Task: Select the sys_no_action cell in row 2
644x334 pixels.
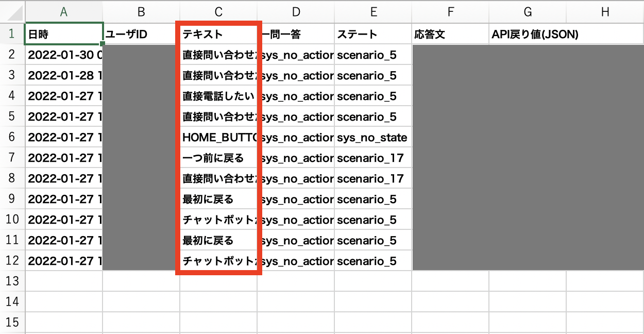Action: coord(296,55)
